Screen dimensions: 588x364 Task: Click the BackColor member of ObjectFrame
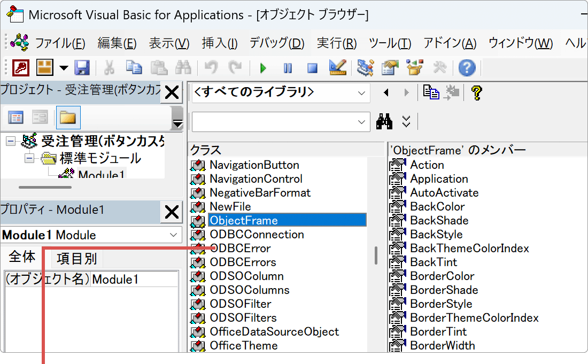point(437,206)
